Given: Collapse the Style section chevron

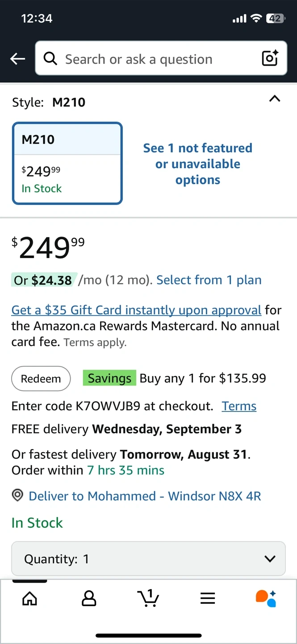Looking at the screenshot, I should coord(275,99).
